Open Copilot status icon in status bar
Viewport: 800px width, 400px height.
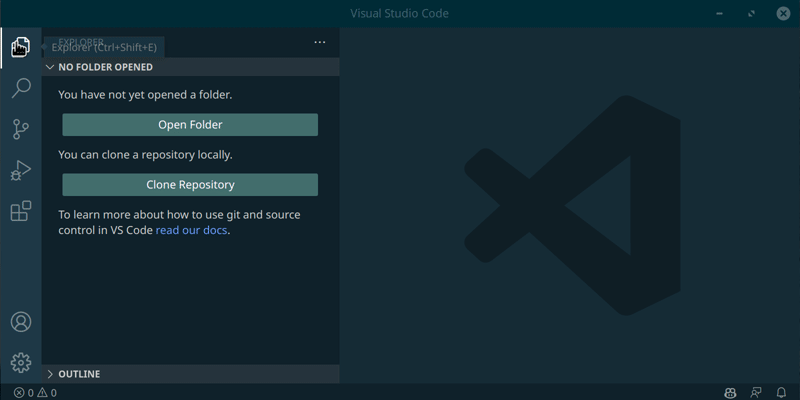pos(730,393)
